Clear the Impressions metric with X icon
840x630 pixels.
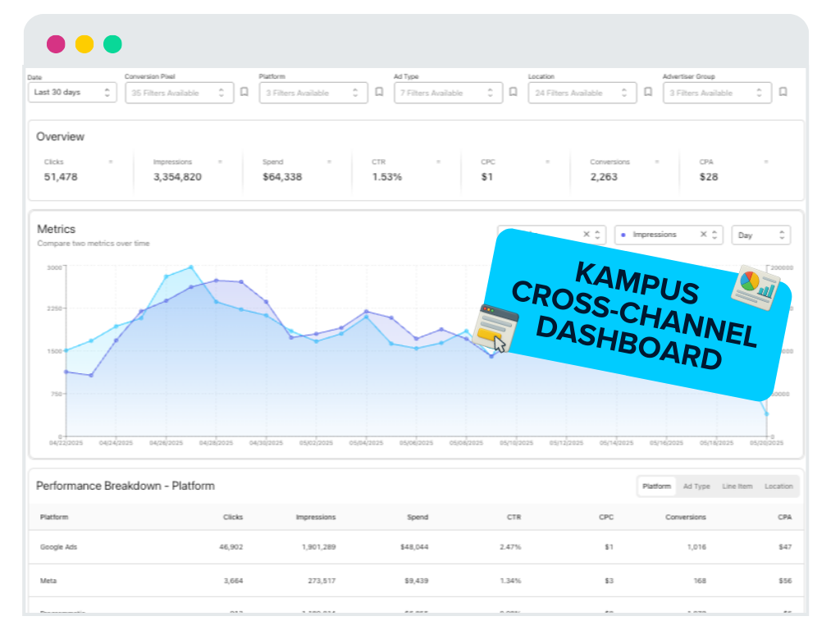tap(703, 234)
